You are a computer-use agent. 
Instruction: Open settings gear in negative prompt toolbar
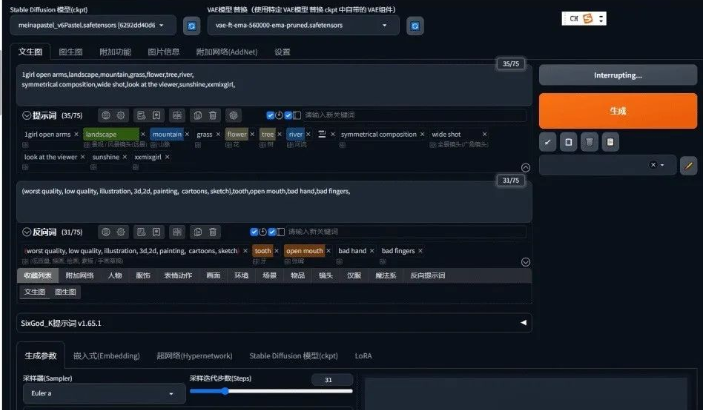[121, 232]
